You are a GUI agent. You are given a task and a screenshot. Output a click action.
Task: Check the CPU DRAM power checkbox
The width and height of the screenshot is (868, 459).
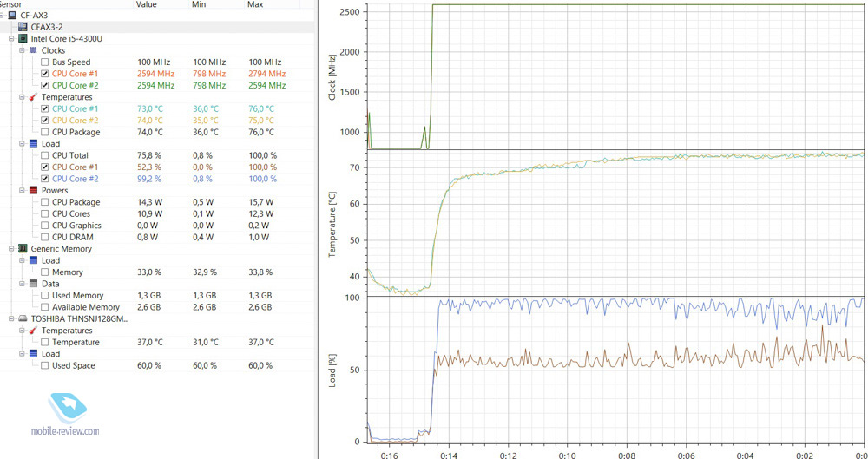(x=45, y=237)
